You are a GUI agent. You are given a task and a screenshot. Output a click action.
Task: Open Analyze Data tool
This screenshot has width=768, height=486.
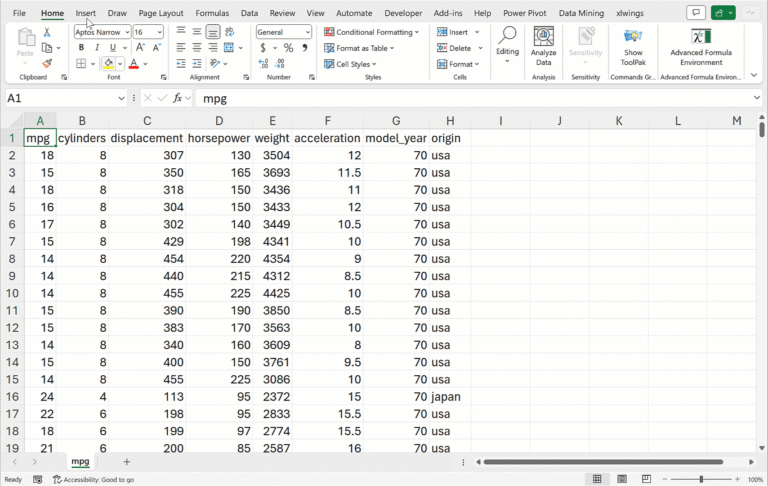coord(543,45)
